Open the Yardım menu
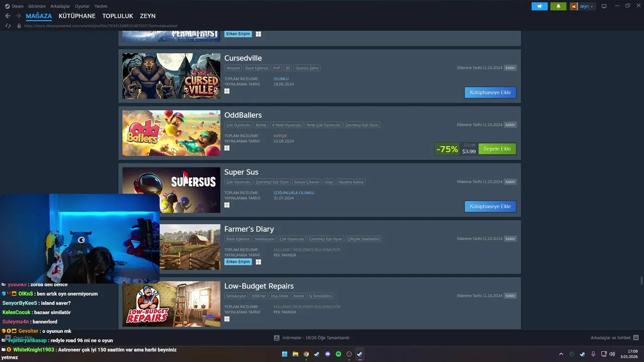 (x=101, y=6)
